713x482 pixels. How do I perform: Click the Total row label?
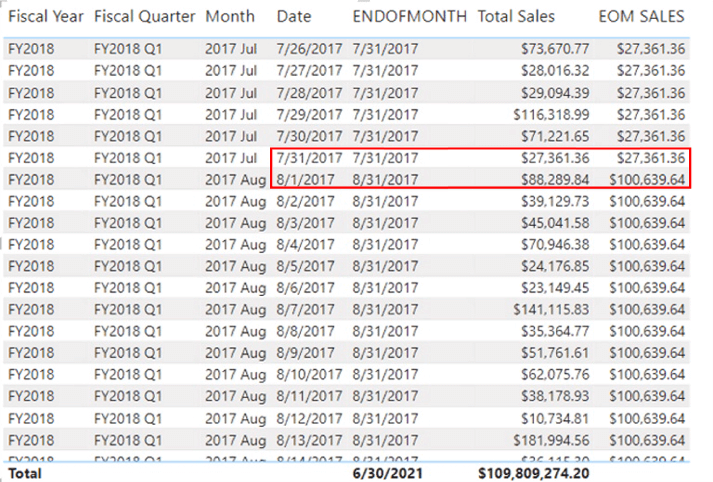pyautogui.click(x=24, y=472)
